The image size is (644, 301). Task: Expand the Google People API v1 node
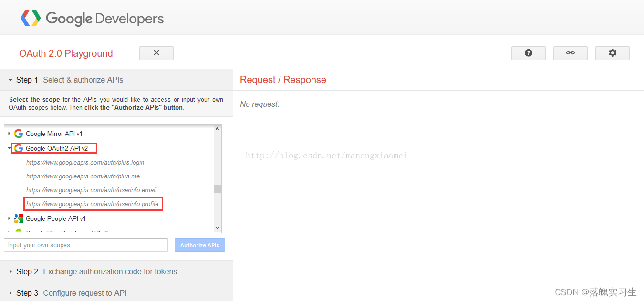pos(9,218)
